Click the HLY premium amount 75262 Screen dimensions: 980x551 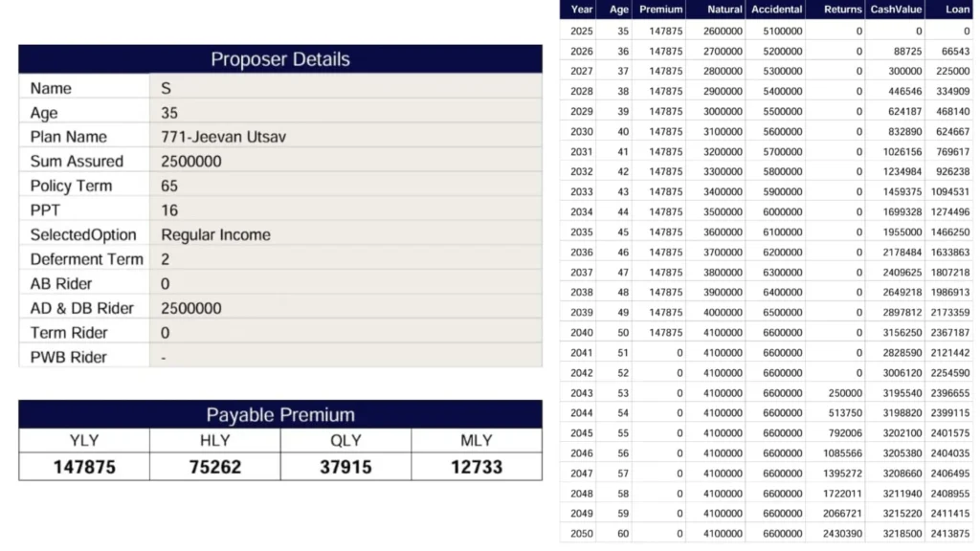[214, 467]
